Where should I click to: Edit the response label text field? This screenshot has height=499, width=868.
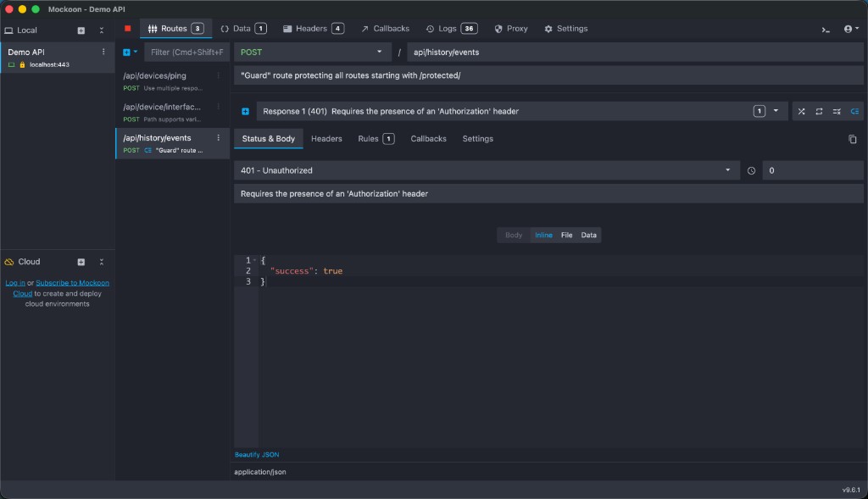click(x=548, y=194)
